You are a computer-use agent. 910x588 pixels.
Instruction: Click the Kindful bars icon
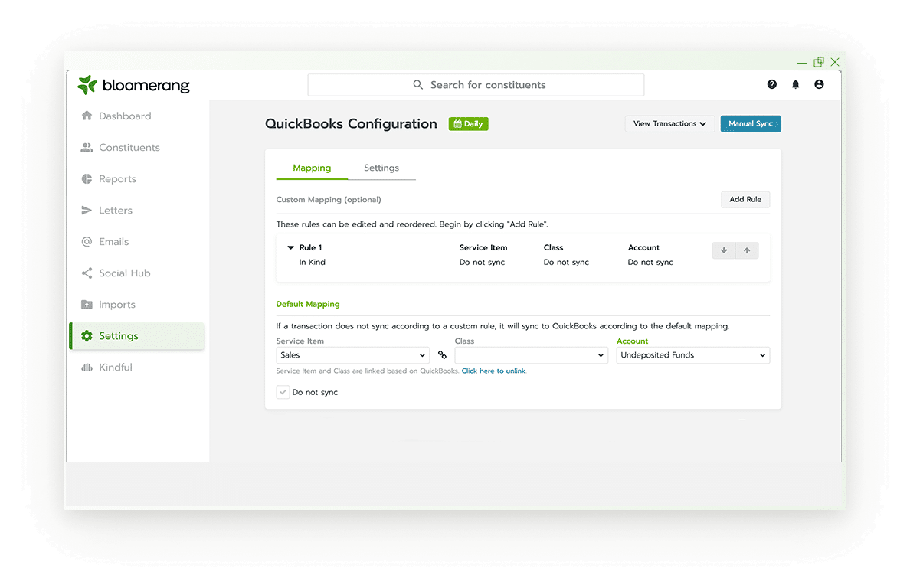click(87, 367)
